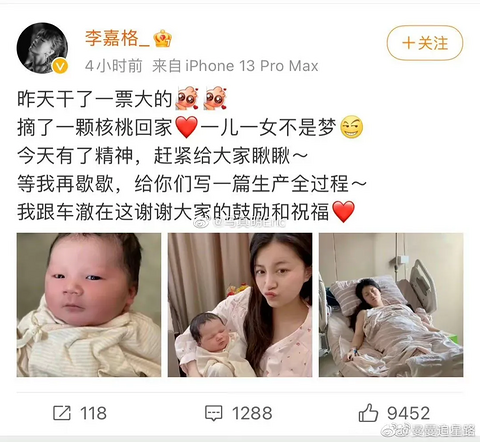
Task: Open the 李嘉格_ username link
Action: pos(117,38)
